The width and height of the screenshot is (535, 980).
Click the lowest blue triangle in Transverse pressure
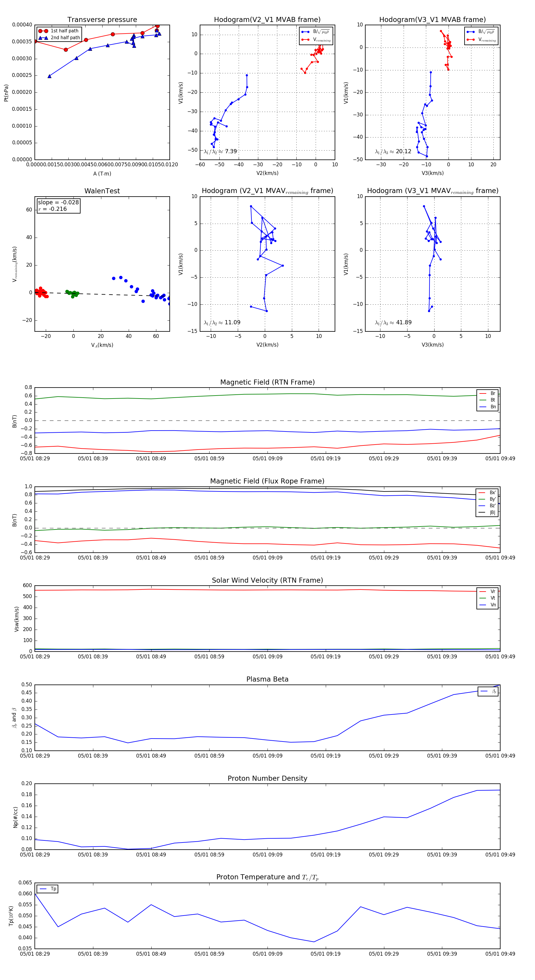50,76
